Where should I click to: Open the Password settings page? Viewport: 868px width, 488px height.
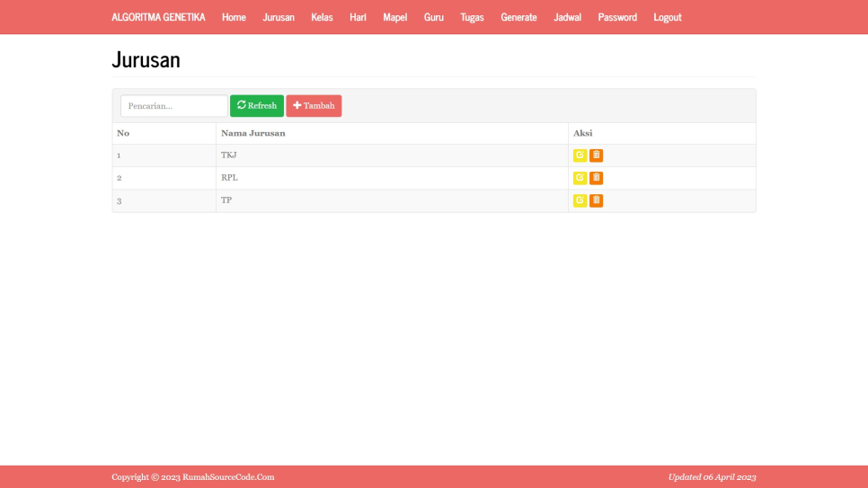[x=617, y=17]
